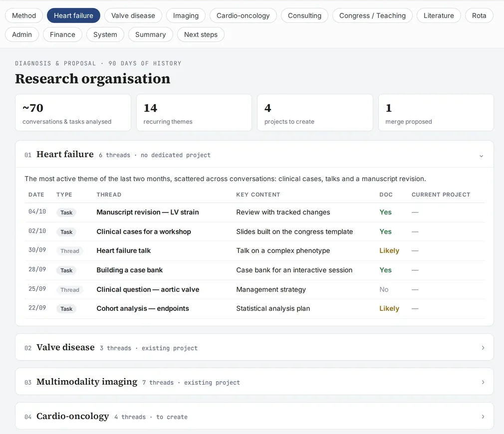
Task: Expand the Multimodality imaging section chevron
Action: tap(483, 382)
